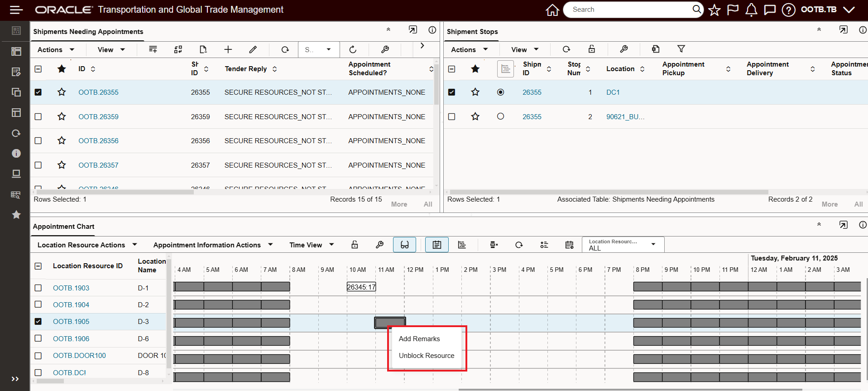Go to the Home page icon
This screenshot has height=391, width=868.
tap(552, 10)
